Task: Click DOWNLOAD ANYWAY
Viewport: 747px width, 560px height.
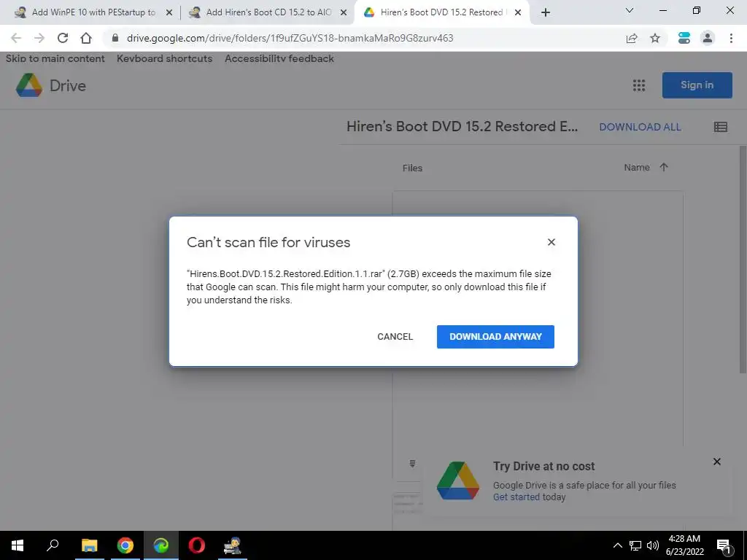Action: [x=495, y=337]
